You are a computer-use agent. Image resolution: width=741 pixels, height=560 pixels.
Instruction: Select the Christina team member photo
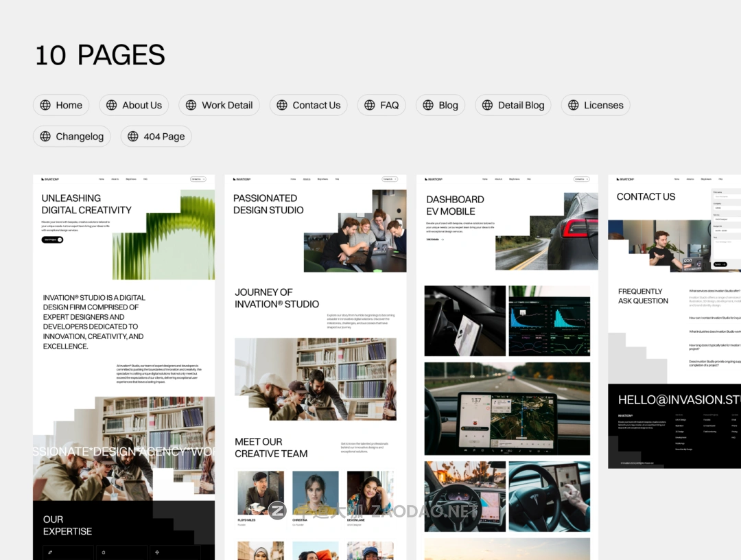click(x=315, y=492)
